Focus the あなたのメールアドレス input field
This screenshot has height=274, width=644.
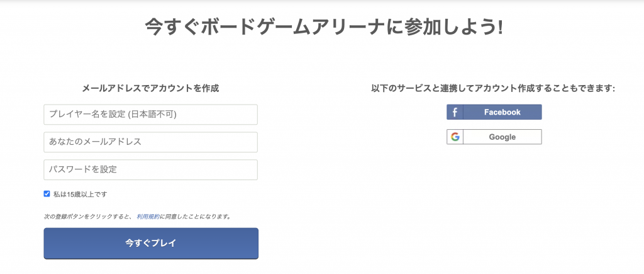[x=151, y=142]
